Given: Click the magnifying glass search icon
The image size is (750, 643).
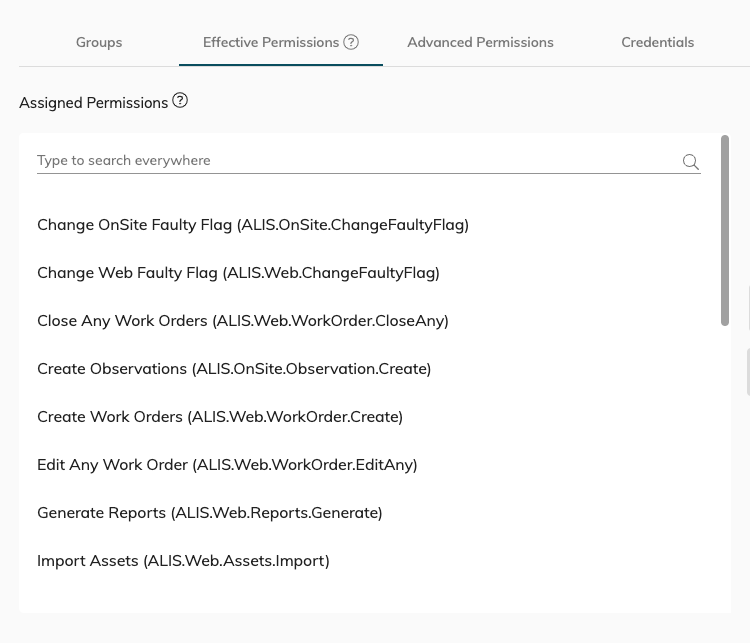Looking at the screenshot, I should coord(691,162).
